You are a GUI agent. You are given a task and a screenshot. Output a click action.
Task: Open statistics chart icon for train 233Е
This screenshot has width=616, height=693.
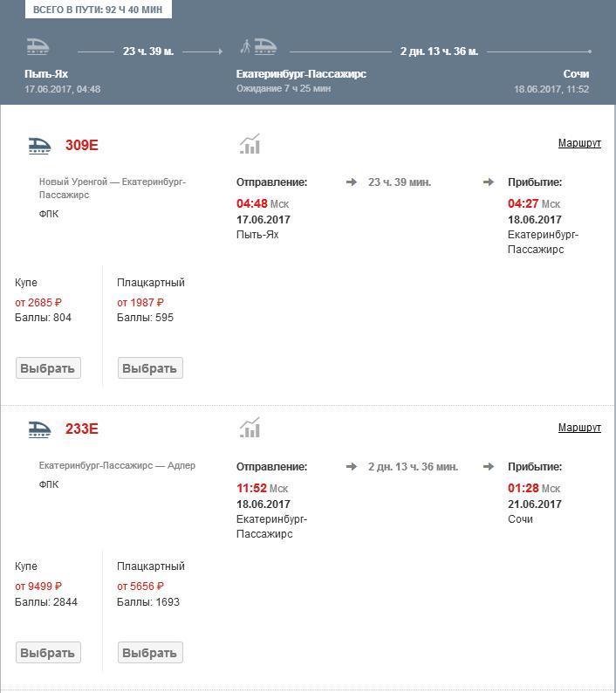tap(250, 429)
